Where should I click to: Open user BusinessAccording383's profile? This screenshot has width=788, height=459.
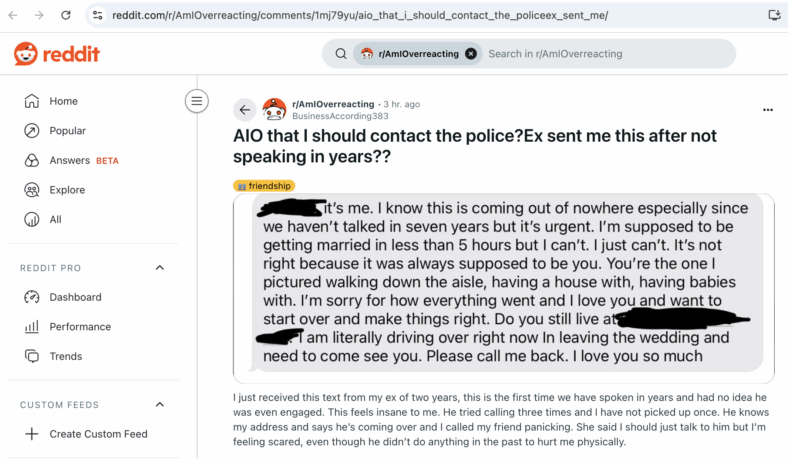(340, 116)
